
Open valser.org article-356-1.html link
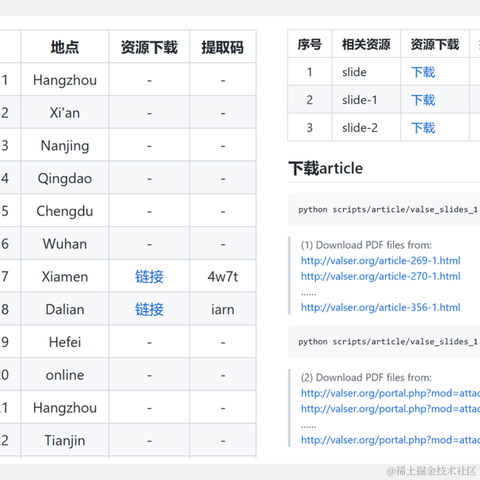[381, 307]
